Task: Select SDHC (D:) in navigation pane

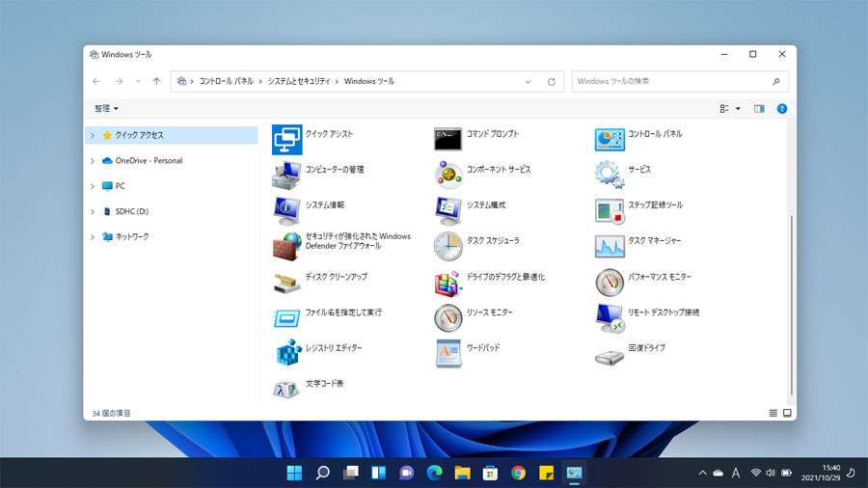Action: coord(171,211)
